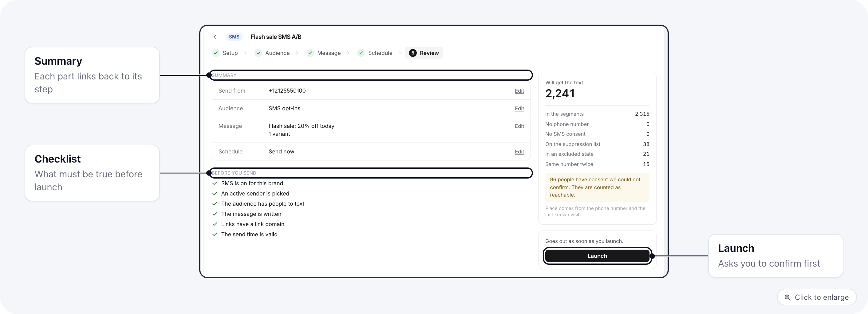Click checkmark beside Links have a link domain
The height and width of the screenshot is (314, 868).
(215, 224)
